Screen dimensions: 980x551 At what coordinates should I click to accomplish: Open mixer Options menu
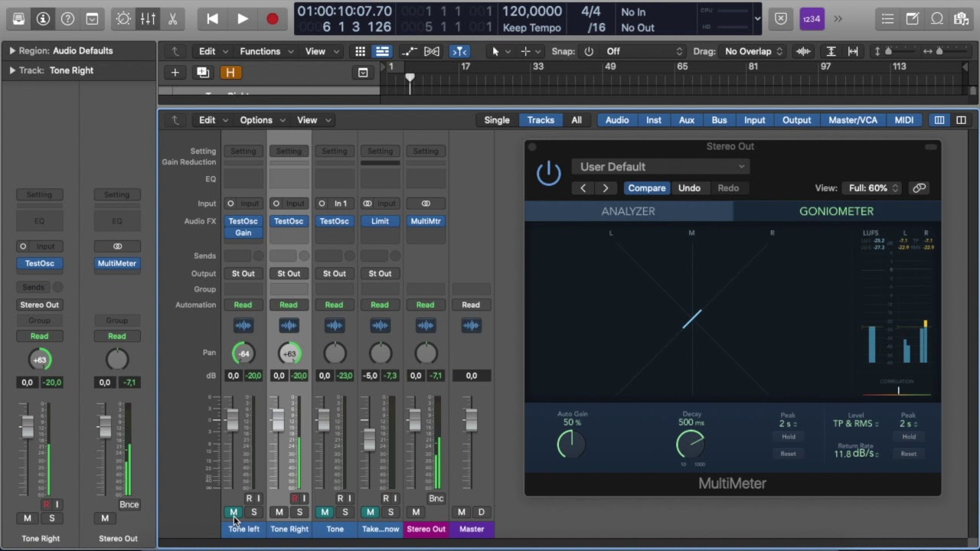262,120
